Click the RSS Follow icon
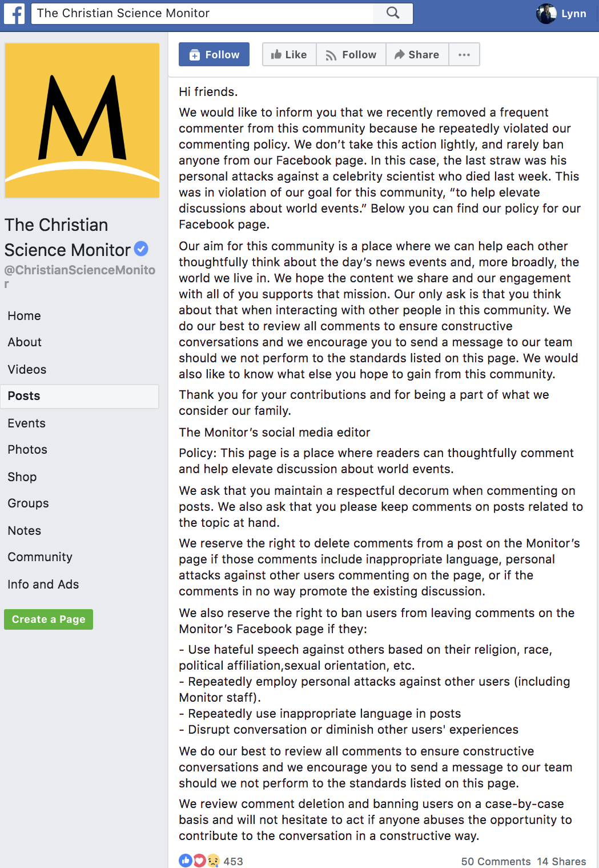This screenshot has width=599, height=868. click(332, 54)
